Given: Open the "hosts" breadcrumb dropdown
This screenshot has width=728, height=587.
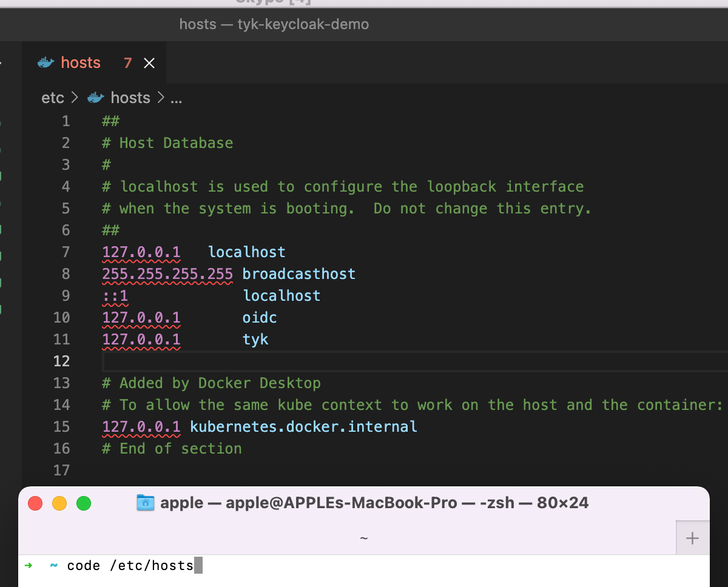Looking at the screenshot, I should pyautogui.click(x=130, y=98).
